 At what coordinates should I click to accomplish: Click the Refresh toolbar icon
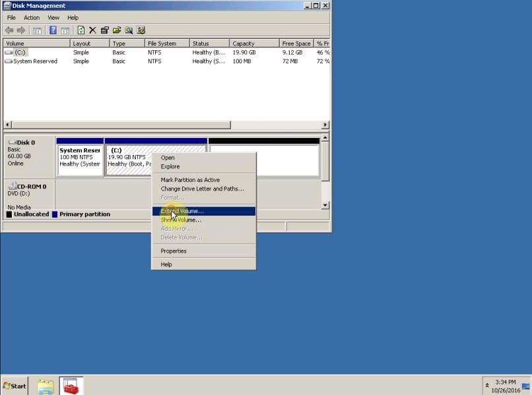(81, 30)
